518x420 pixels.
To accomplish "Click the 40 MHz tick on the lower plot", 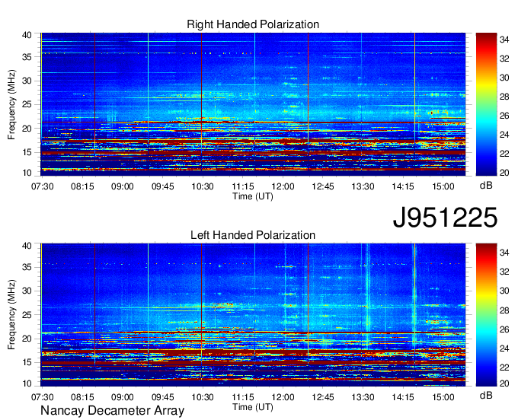I will pyautogui.click(x=27, y=246).
